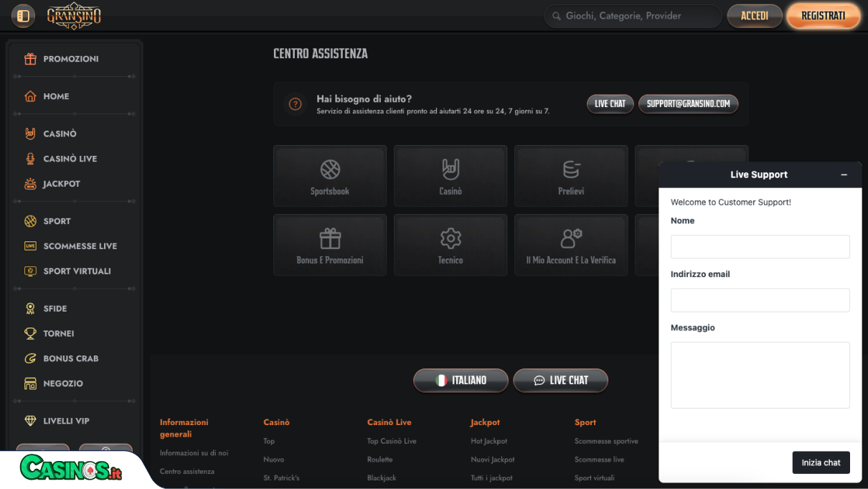868x489 pixels.
Task: Click the Accedi login button
Action: (x=755, y=16)
